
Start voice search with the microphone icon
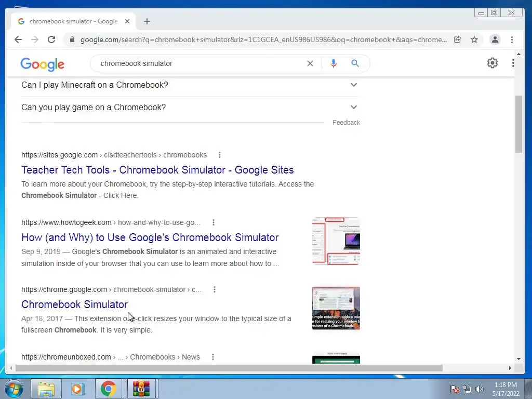point(334,63)
